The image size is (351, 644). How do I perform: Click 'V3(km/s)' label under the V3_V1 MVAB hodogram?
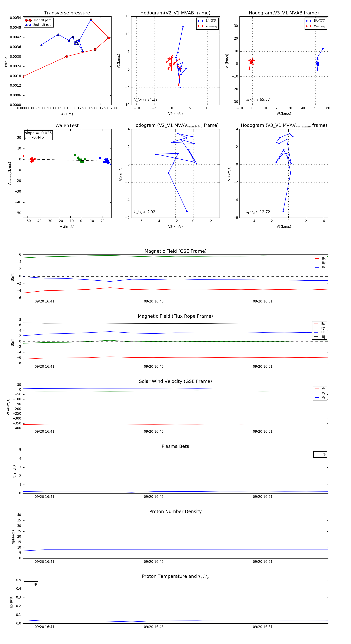click(284, 114)
